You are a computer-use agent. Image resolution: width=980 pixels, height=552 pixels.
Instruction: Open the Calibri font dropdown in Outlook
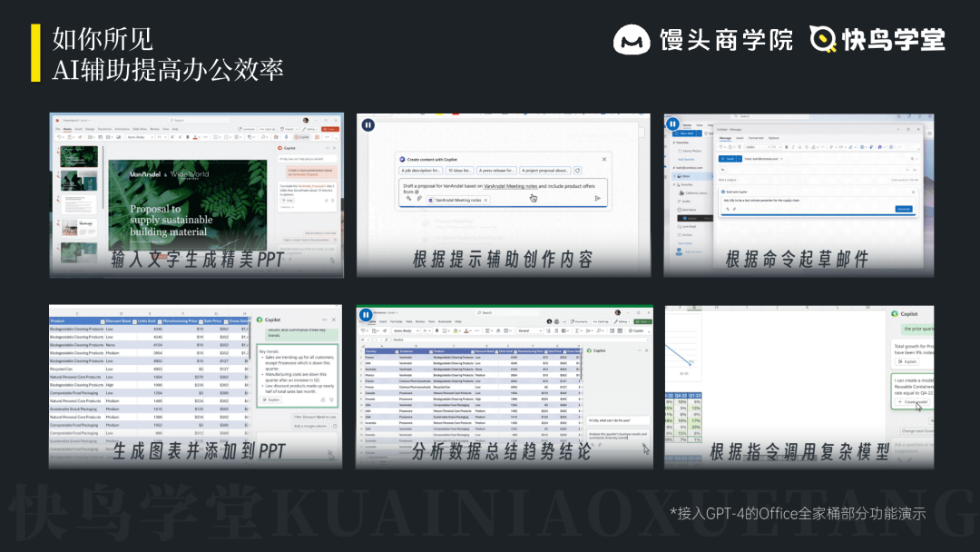click(756, 148)
